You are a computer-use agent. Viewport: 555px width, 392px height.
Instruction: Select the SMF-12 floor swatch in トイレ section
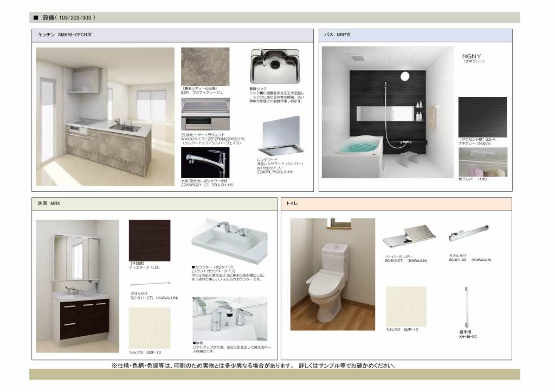tap(406, 307)
